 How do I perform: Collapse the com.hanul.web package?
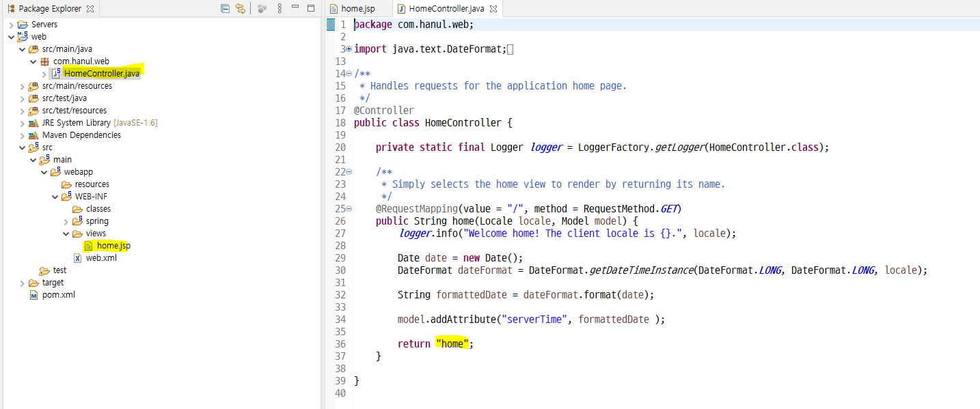click(33, 61)
